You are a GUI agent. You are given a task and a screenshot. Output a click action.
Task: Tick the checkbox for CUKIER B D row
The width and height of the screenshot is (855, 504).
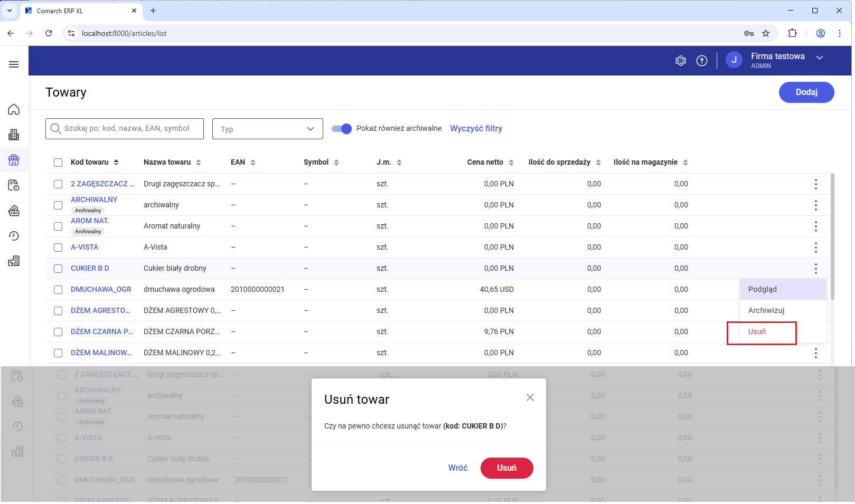[58, 269]
